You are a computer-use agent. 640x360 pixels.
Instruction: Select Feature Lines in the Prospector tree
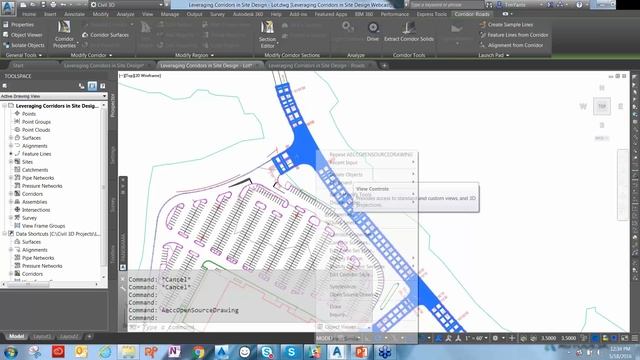point(36,154)
